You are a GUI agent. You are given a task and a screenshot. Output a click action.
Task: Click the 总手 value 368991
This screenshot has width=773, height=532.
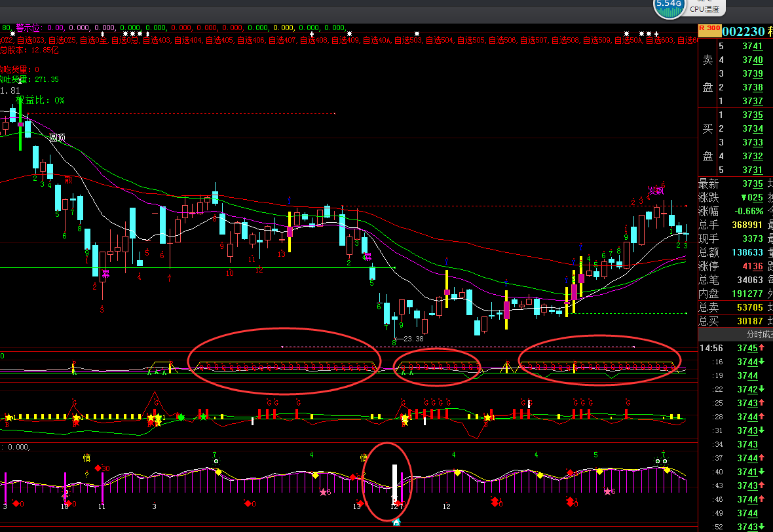tap(747, 225)
